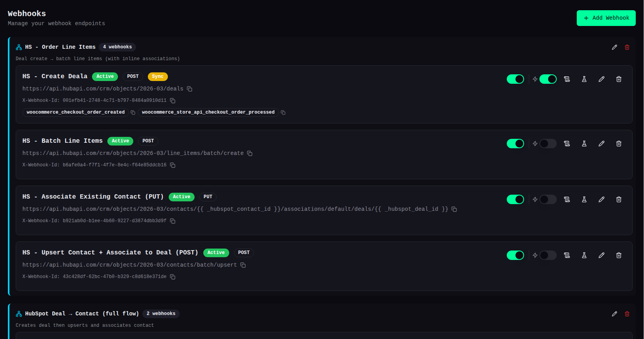Edit the Upsert Contact + Associate webhook
The width and height of the screenshot is (644, 339).
coord(602,255)
